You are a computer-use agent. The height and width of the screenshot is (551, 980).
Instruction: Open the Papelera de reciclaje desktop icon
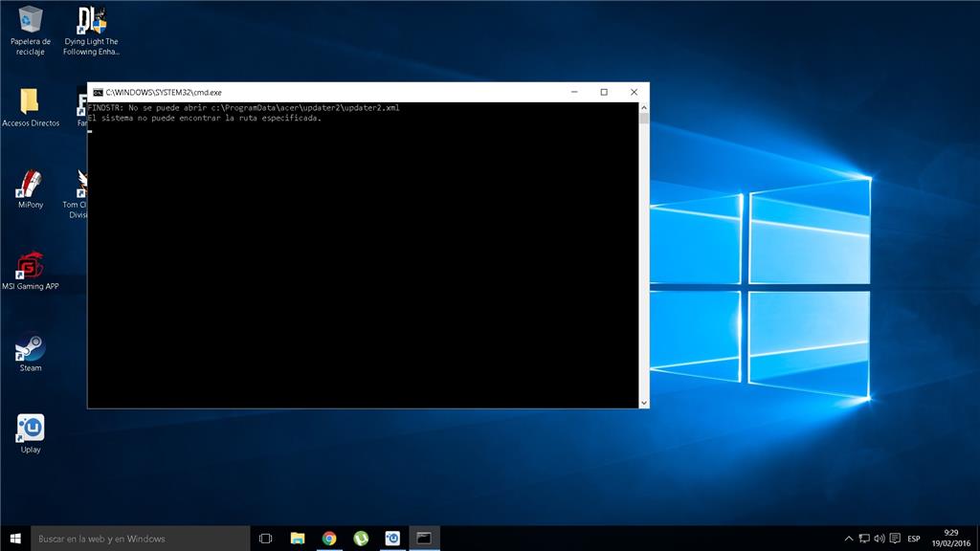[31, 21]
